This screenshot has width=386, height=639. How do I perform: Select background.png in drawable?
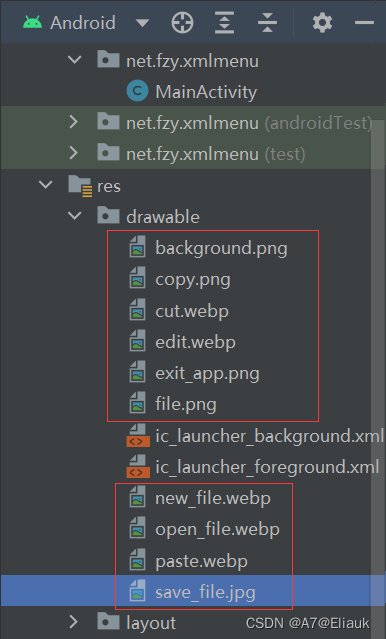click(x=221, y=249)
